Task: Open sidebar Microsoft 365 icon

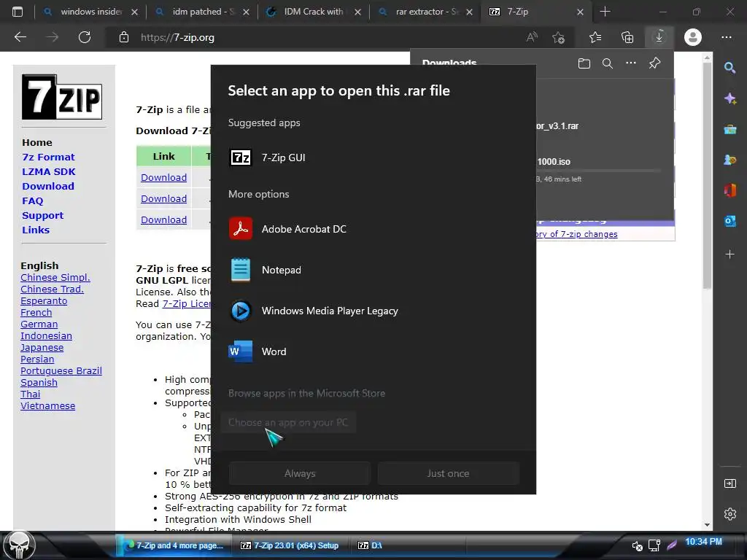Action: click(729, 190)
